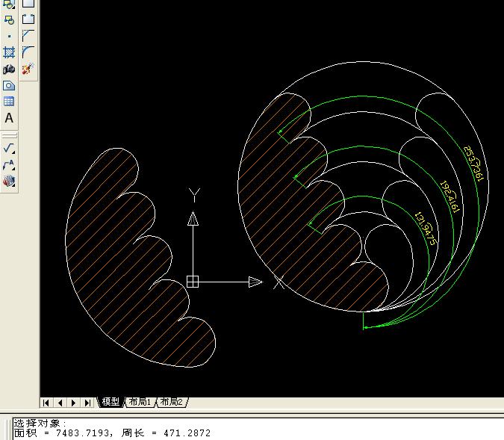Open the surface roughness symbol flyout

[9, 148]
